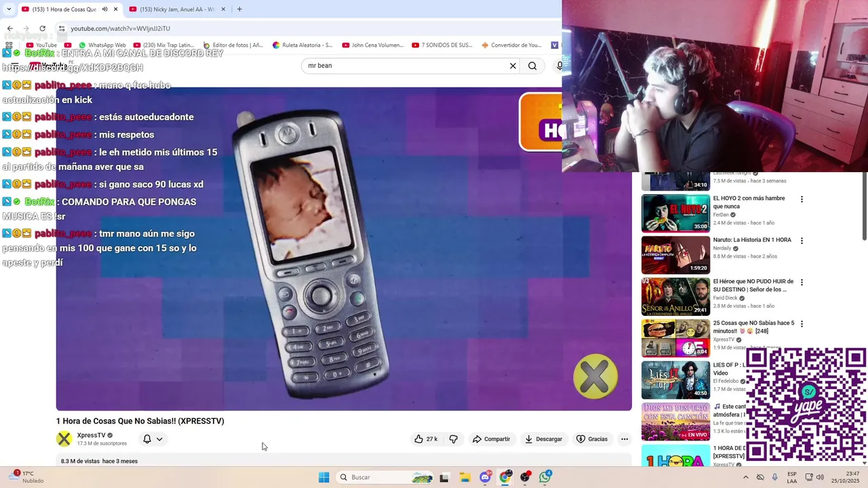Open options menu for Naruto video
868x488 pixels.
(802, 241)
